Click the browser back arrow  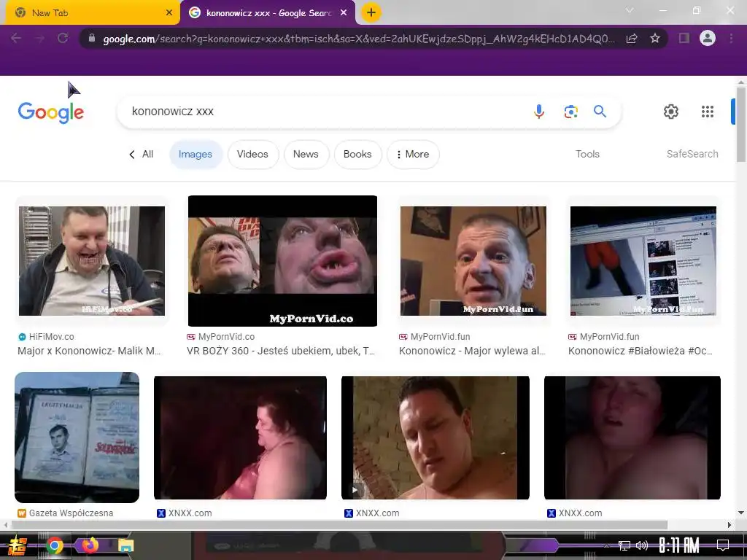(16, 38)
